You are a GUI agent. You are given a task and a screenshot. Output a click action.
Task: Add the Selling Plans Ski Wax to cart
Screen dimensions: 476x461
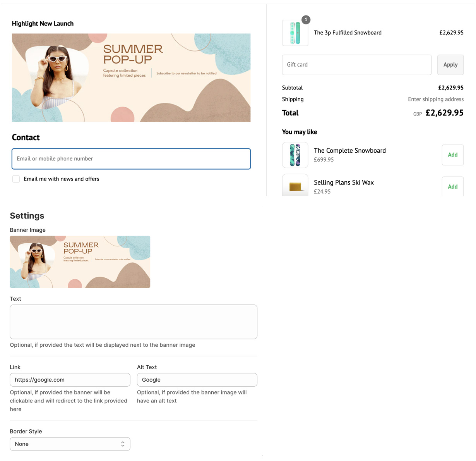(452, 186)
